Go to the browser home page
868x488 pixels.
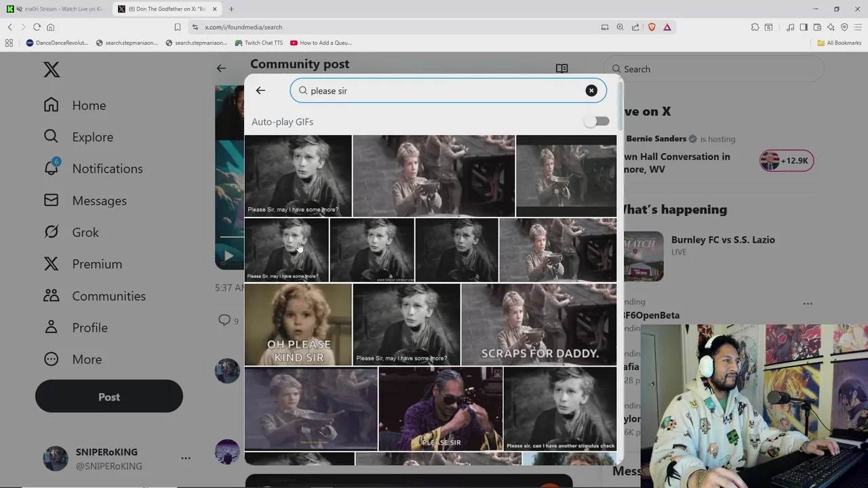coord(50,27)
